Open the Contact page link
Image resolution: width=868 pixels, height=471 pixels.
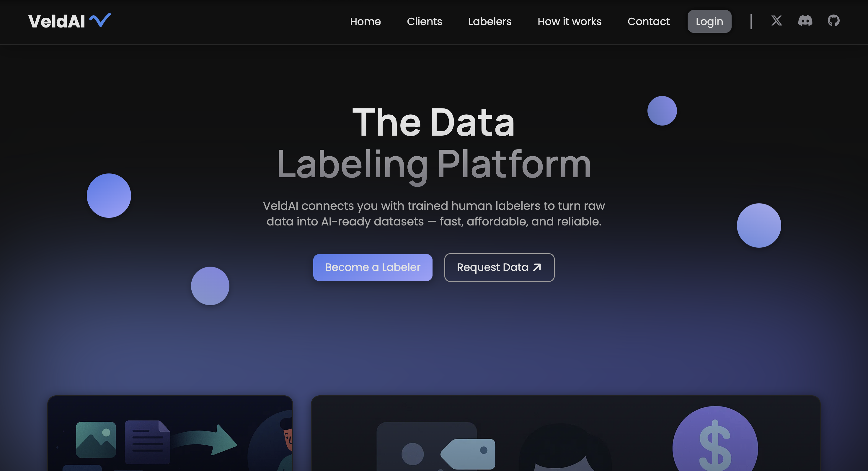coord(648,22)
